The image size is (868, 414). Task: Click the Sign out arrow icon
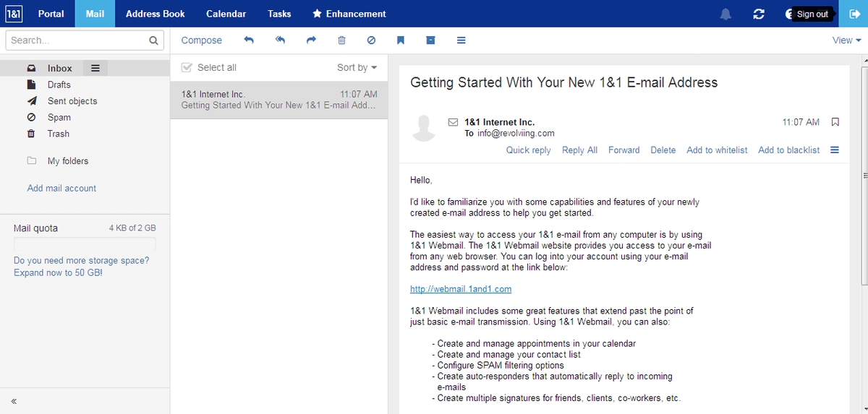[x=854, y=14]
